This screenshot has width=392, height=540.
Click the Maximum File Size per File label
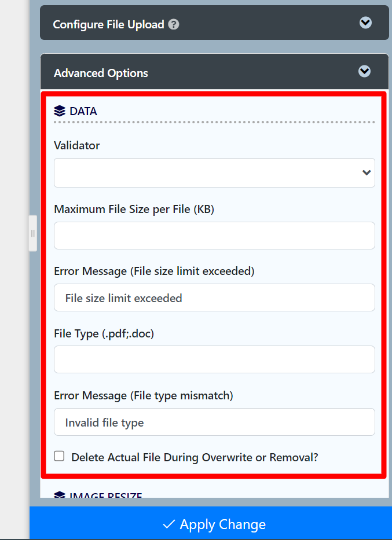pos(134,210)
